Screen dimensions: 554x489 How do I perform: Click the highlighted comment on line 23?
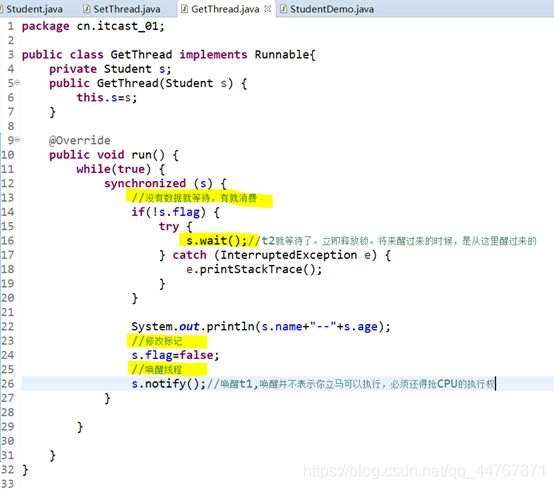tap(157, 341)
